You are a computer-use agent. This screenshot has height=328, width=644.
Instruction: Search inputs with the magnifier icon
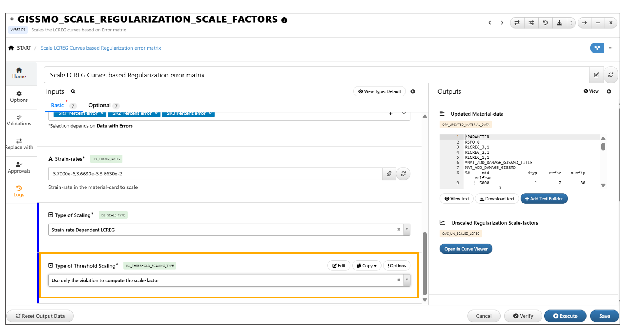click(x=73, y=91)
